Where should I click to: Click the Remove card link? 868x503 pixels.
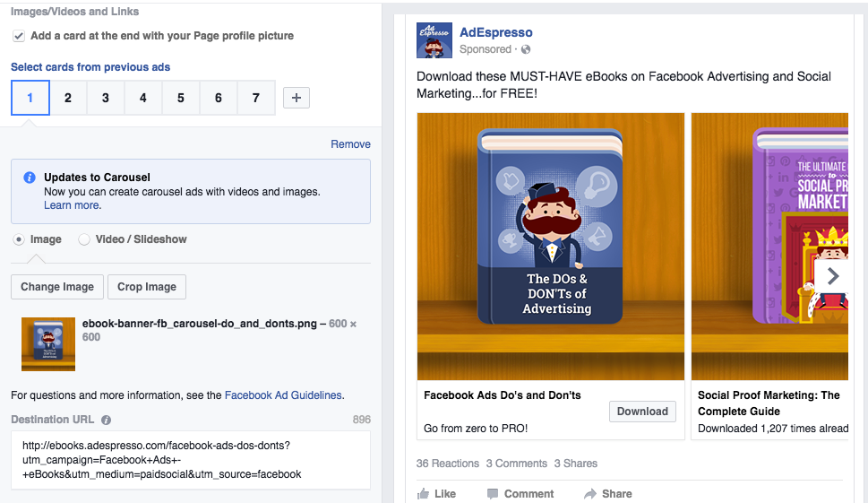click(350, 144)
